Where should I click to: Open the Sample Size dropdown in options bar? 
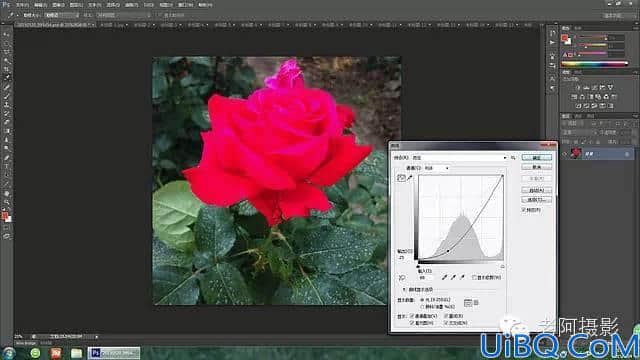coord(61,15)
